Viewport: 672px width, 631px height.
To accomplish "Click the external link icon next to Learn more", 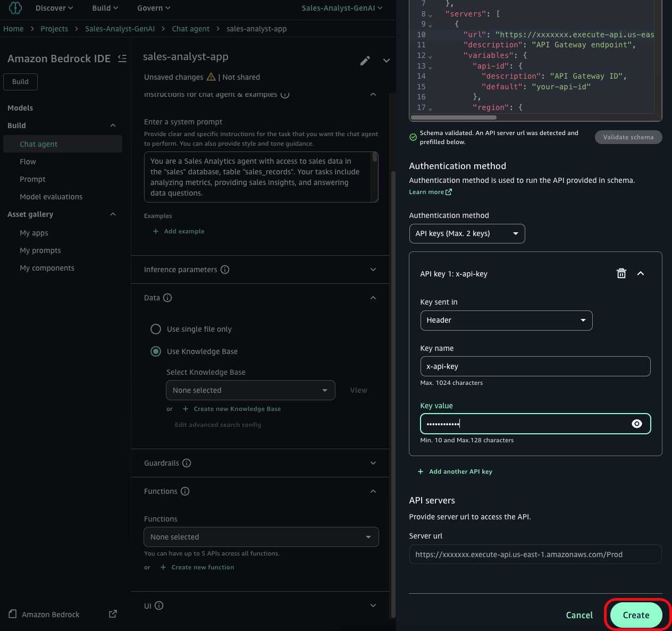I will 449,192.
